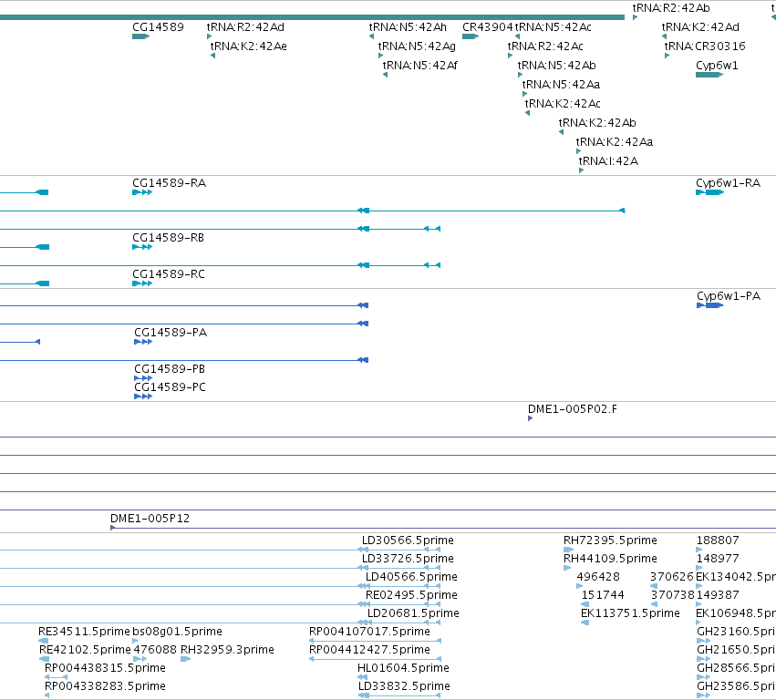
Task: Click tRNA:R2:42Ad gene label
Action: point(245,27)
